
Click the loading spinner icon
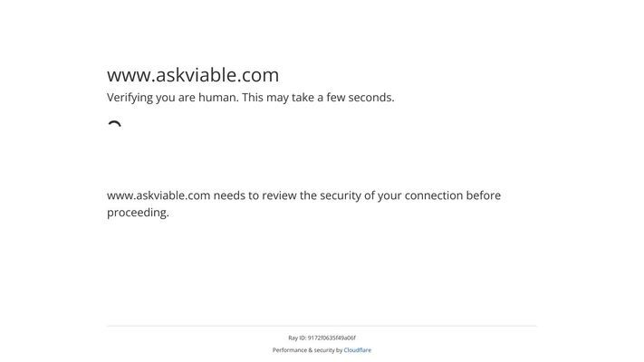click(x=115, y=124)
